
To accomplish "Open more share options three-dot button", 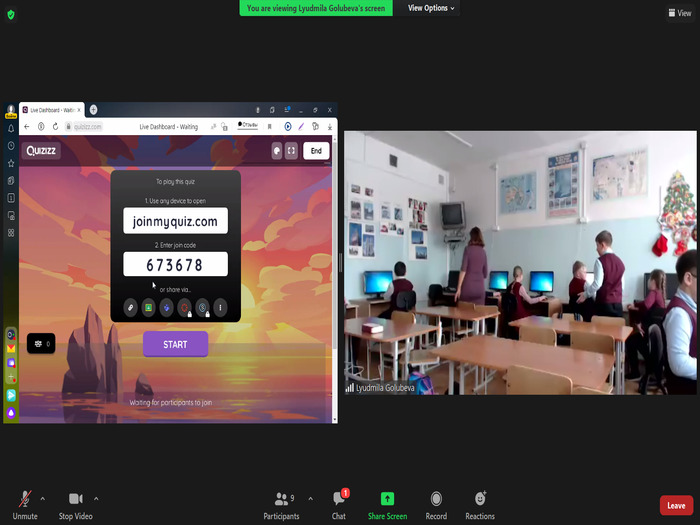I will (220, 308).
